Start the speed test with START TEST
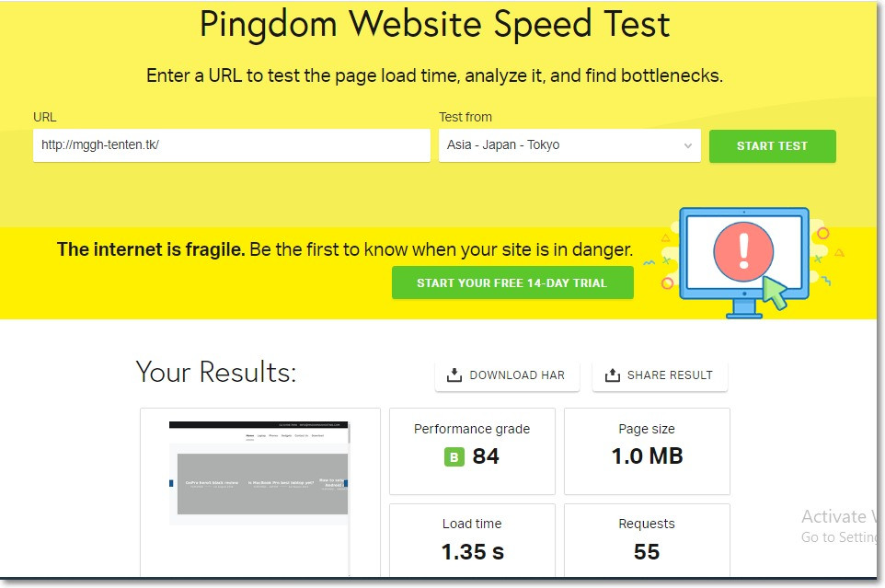The image size is (885, 588). pyautogui.click(x=772, y=146)
